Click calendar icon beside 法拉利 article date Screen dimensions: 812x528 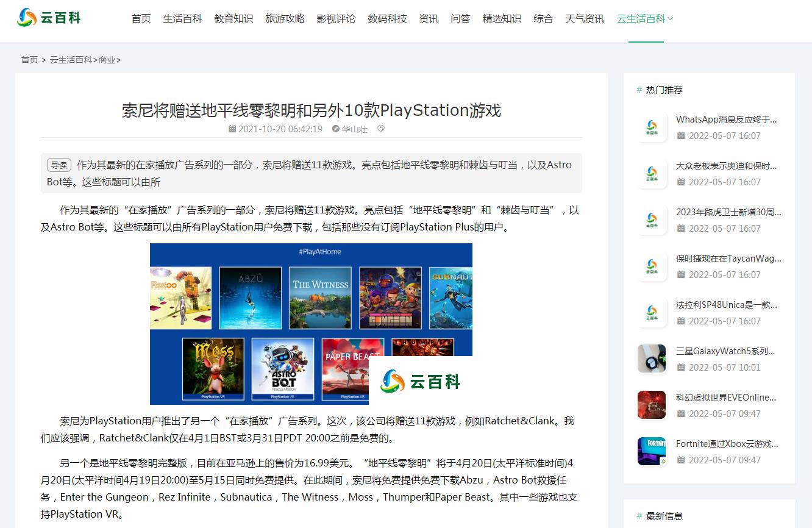[x=681, y=321]
